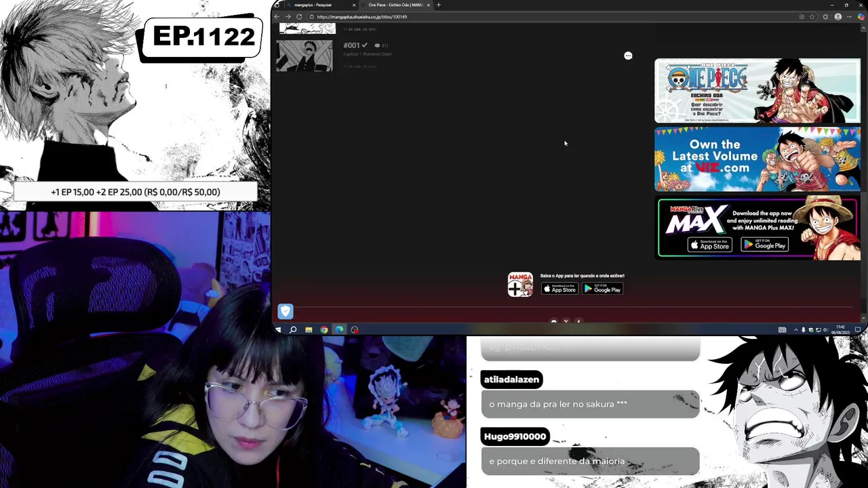Open the taskbar clock showing 17:42
The width and height of the screenshot is (868, 488).
point(841,329)
